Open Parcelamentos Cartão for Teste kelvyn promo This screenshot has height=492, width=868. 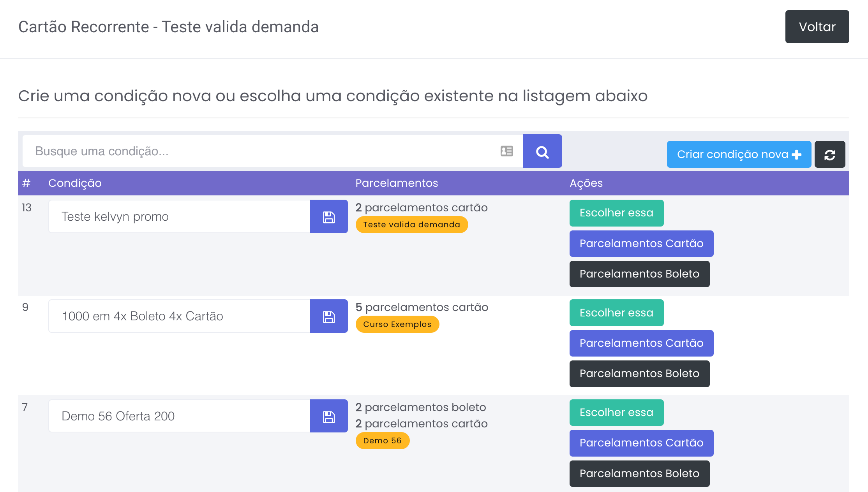(x=641, y=244)
